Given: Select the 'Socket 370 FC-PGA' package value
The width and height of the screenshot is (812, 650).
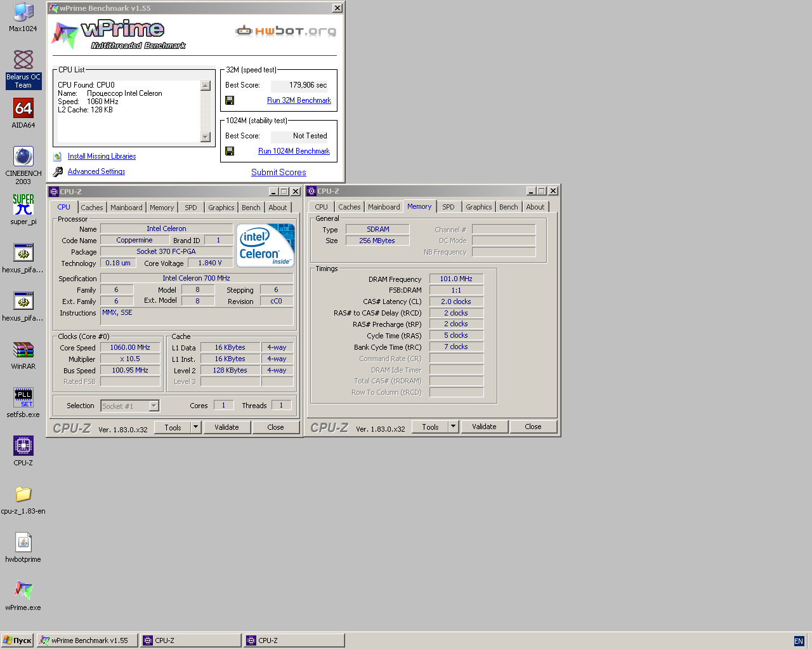Looking at the screenshot, I should click(166, 252).
